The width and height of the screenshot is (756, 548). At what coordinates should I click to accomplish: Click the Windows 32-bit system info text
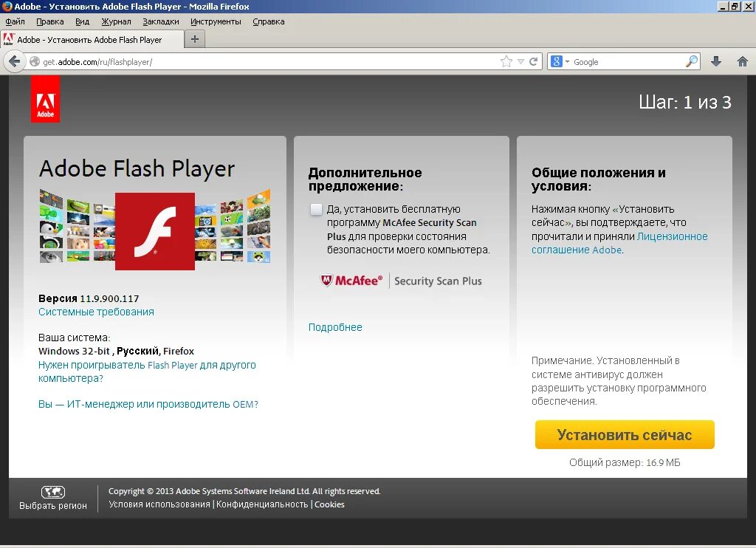116,352
